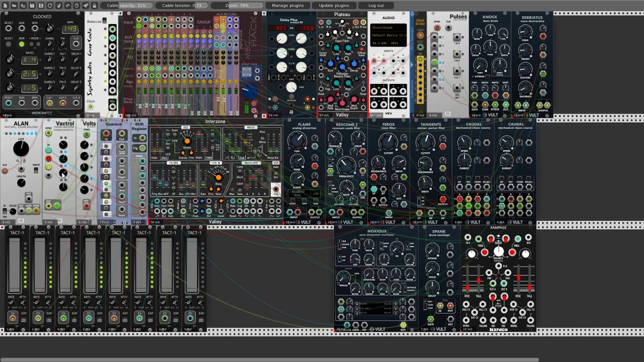Click the padlock lock icon in toolbar
Screen dimensions: 644x362
click(94, 6)
